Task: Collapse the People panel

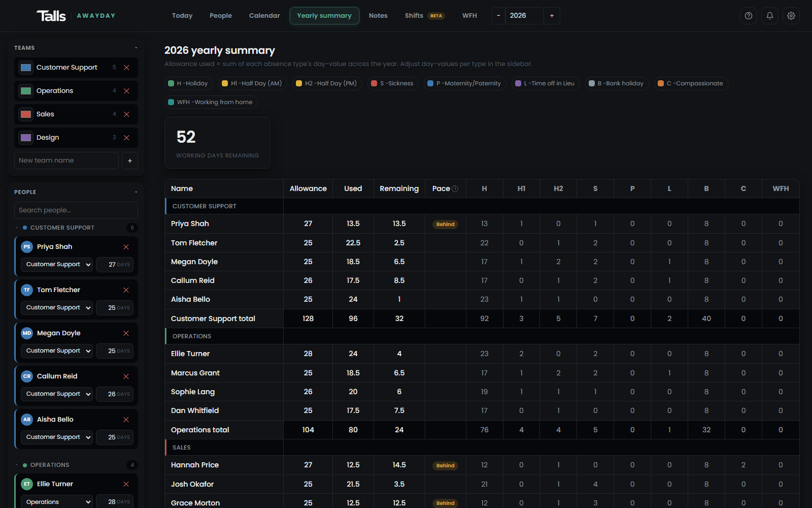Action: [136, 192]
